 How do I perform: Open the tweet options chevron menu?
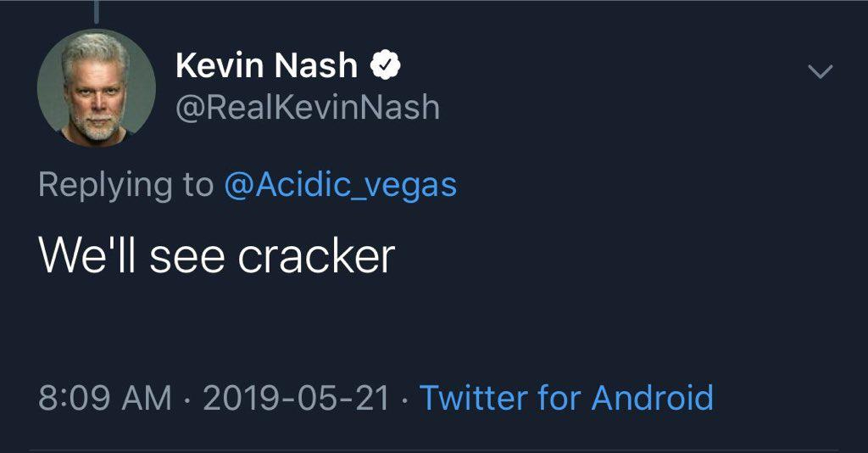820,73
